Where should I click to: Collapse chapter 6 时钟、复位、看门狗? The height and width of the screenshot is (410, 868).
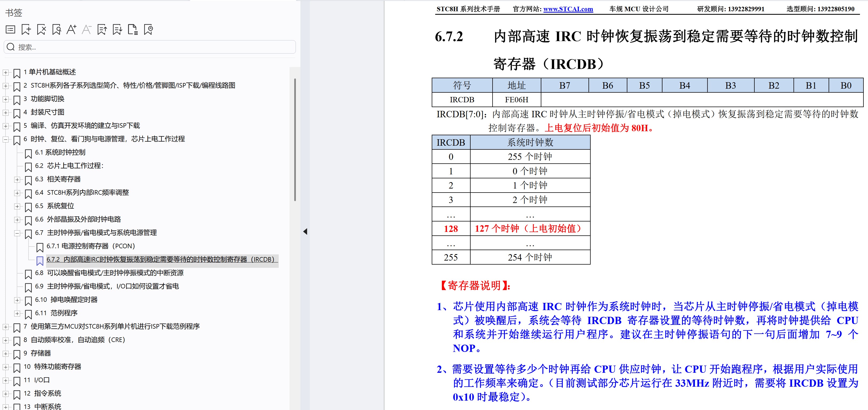click(5, 139)
